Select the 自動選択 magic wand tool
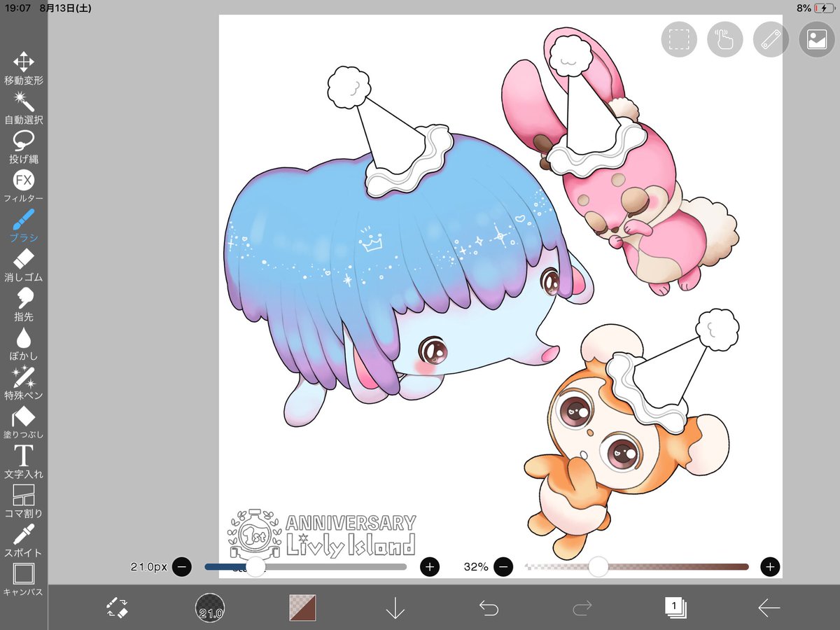The width and height of the screenshot is (840, 630). click(x=24, y=107)
